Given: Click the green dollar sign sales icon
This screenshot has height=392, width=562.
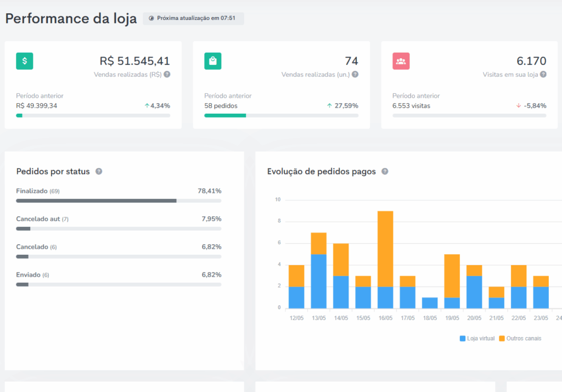Looking at the screenshot, I should (x=25, y=61).
